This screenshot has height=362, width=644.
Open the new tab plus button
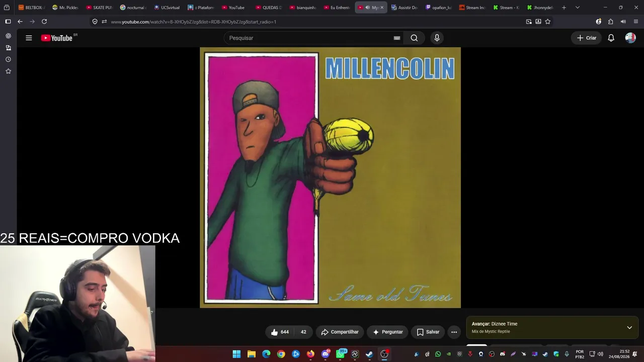pos(564,8)
